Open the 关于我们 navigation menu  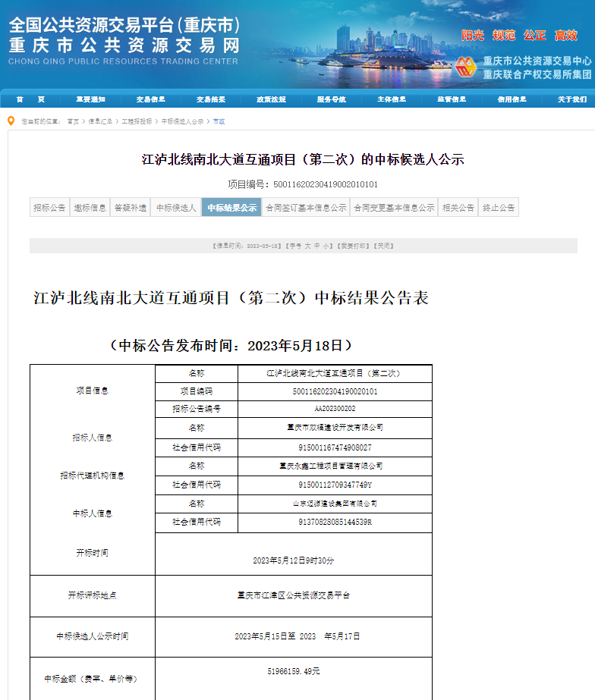click(571, 99)
